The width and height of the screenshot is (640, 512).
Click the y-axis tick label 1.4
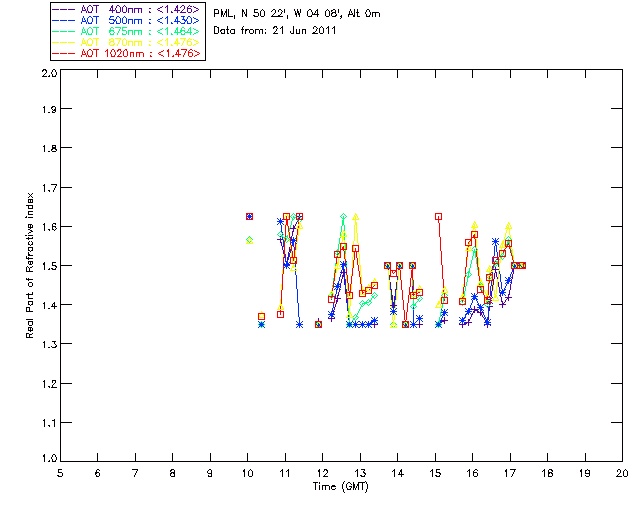pos(49,305)
